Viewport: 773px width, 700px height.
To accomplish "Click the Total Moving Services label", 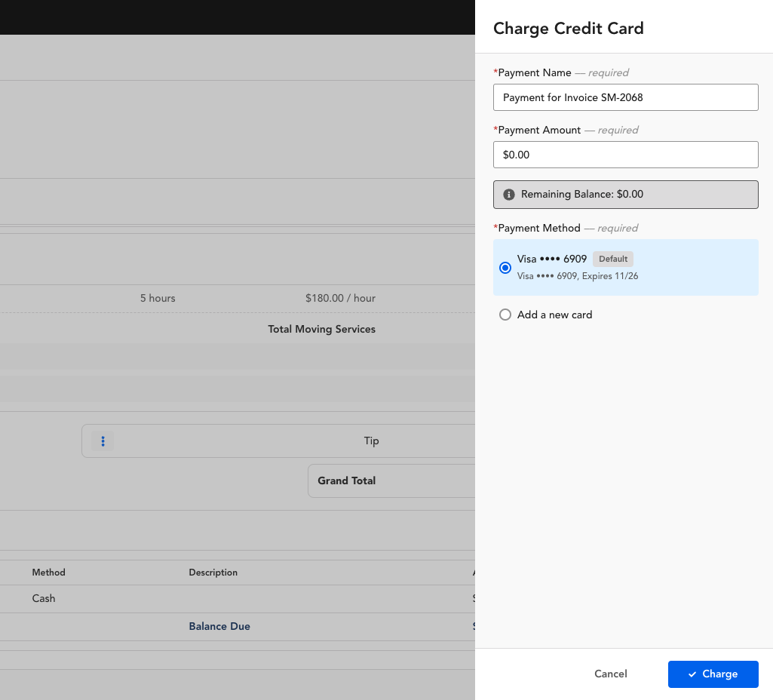I will [321, 329].
